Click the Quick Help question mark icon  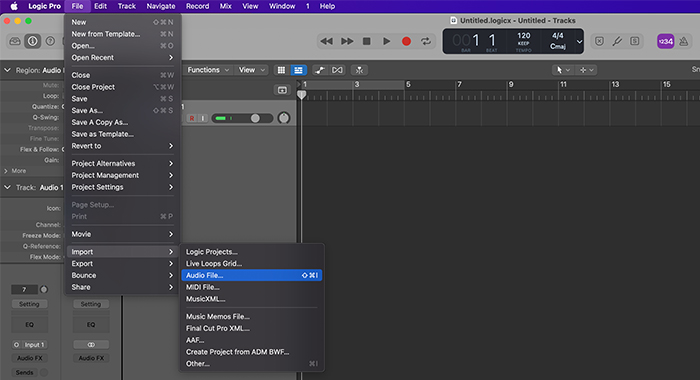tap(50, 41)
